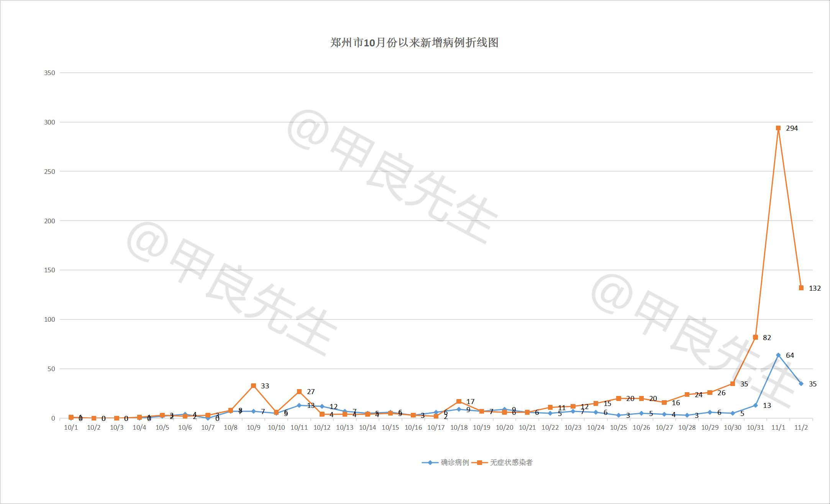The width and height of the screenshot is (830, 504).
Task: Click the data label 82
Action: [x=767, y=338]
